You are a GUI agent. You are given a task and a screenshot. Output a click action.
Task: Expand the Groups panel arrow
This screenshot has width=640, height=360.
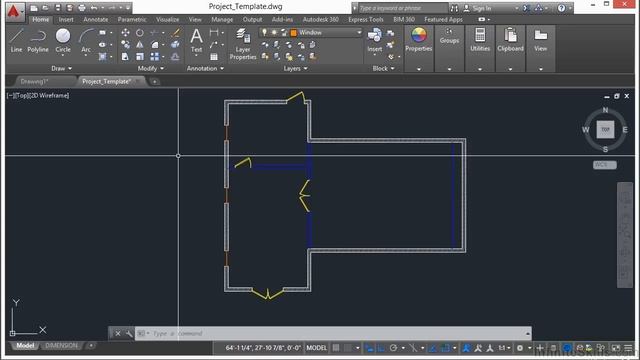(x=449, y=69)
